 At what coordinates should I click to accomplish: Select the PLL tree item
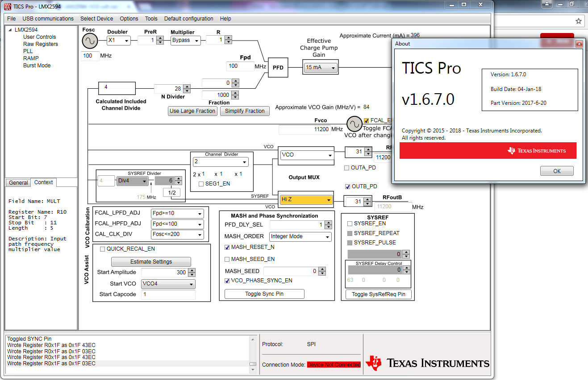28,51
